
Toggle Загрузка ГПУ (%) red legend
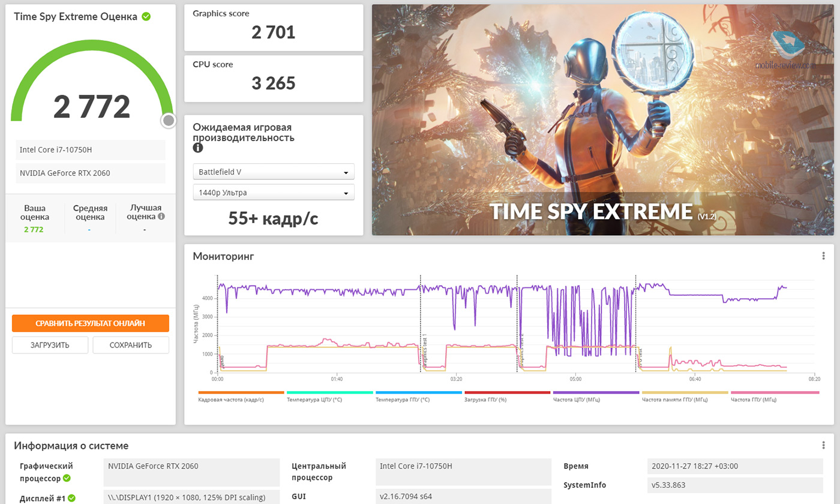click(507, 396)
